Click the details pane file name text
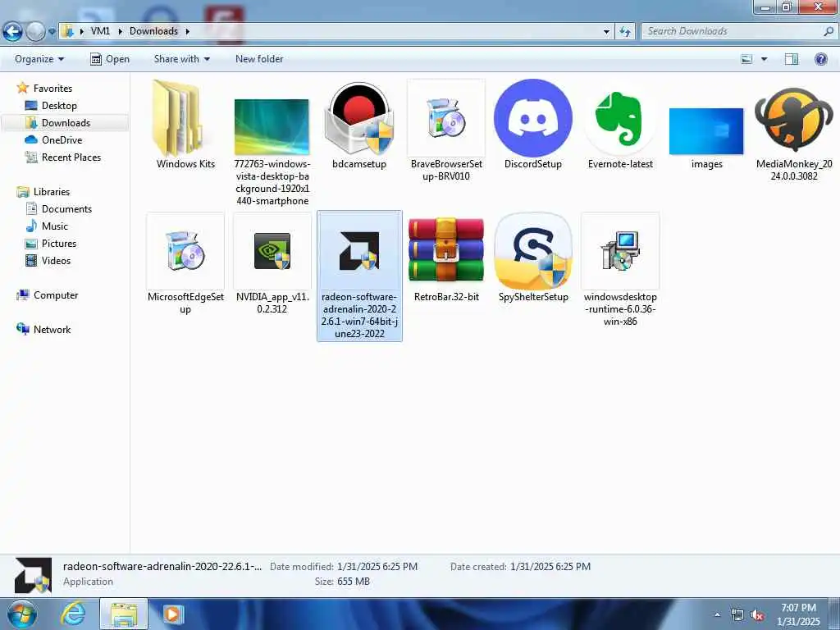Viewport: 840px width, 630px height. 162,566
